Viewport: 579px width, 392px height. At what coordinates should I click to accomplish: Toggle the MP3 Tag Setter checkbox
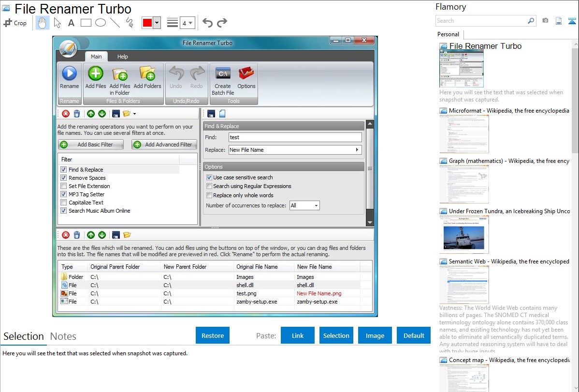(x=63, y=194)
